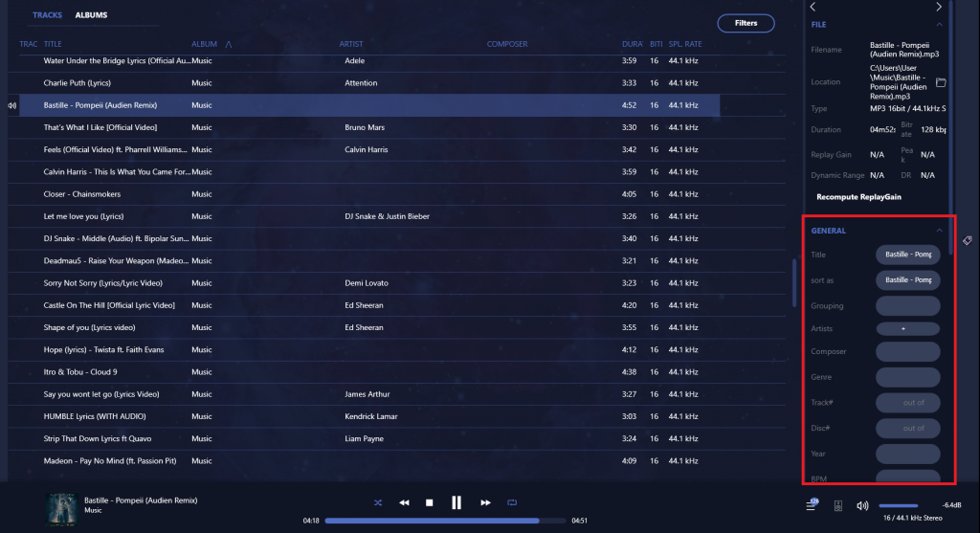Viewport: 980px width, 533px height.
Task: Click the sort as input field
Action: (x=907, y=280)
